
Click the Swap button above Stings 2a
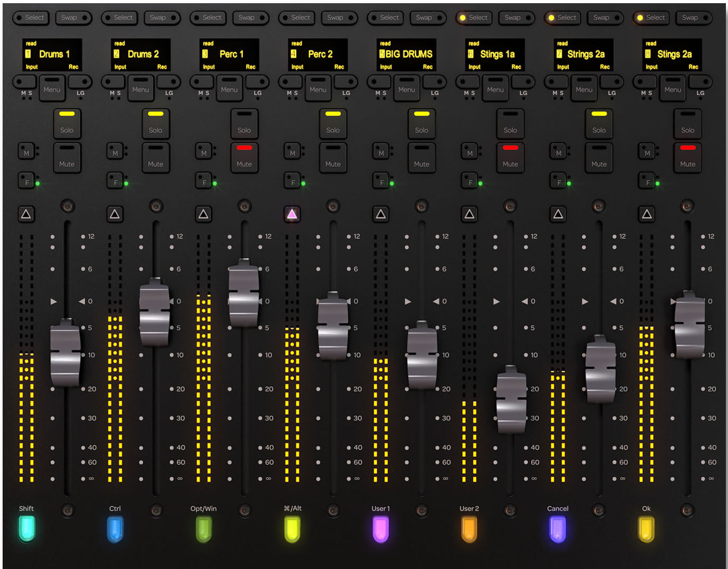tap(694, 17)
